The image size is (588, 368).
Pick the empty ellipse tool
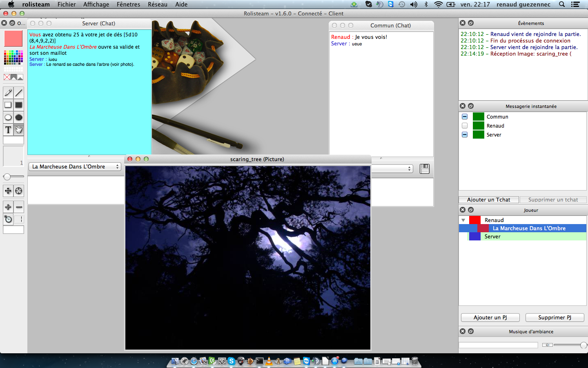8,117
